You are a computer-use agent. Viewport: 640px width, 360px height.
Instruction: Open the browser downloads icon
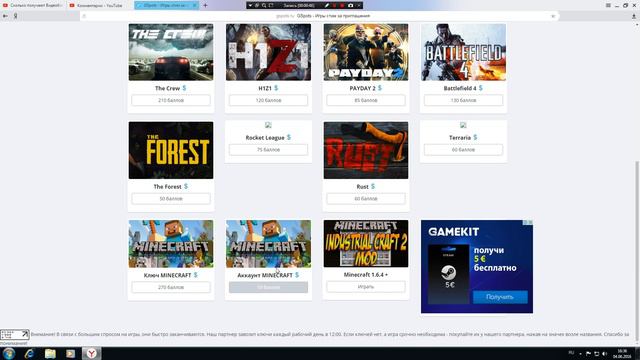click(x=634, y=16)
